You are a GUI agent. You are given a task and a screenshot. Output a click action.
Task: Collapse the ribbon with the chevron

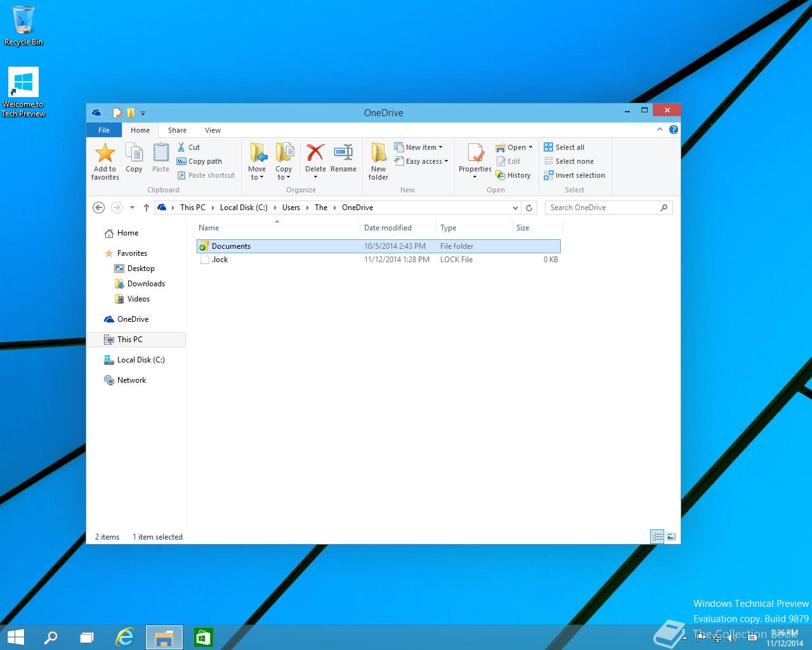click(660, 129)
